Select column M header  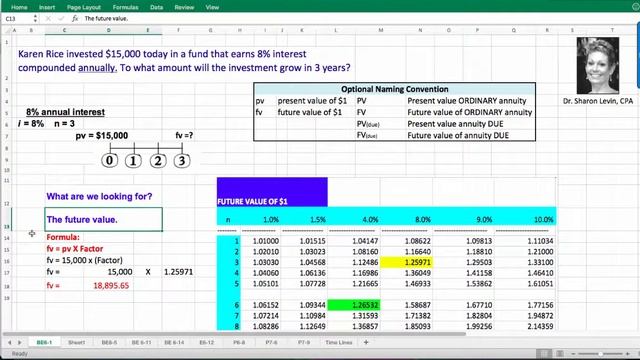point(381,30)
